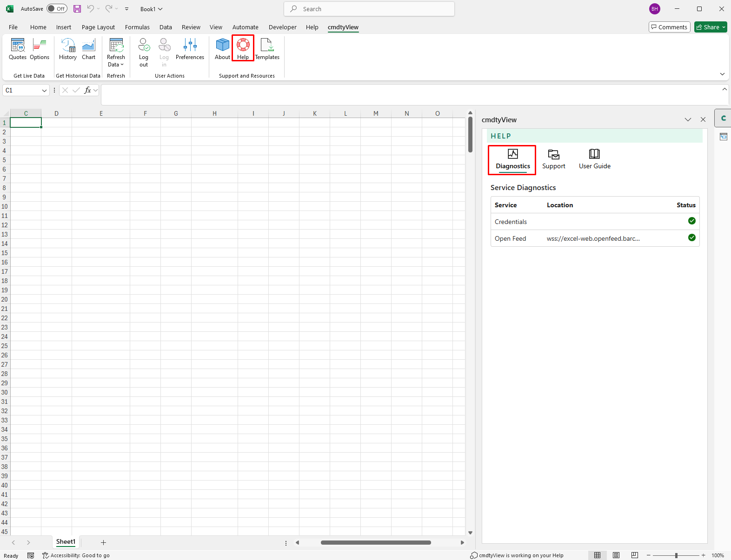Click the horizontal scrollbar thumb
Screen dimensions: 731x560
point(376,542)
